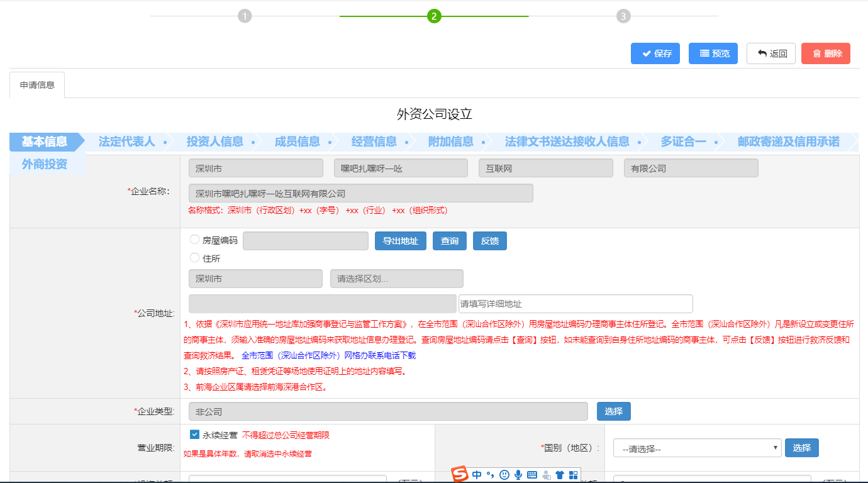Image resolution: width=868 pixels, height=483 pixels.
Task: Select the 房屋编码 radio option
Action: 195,239
